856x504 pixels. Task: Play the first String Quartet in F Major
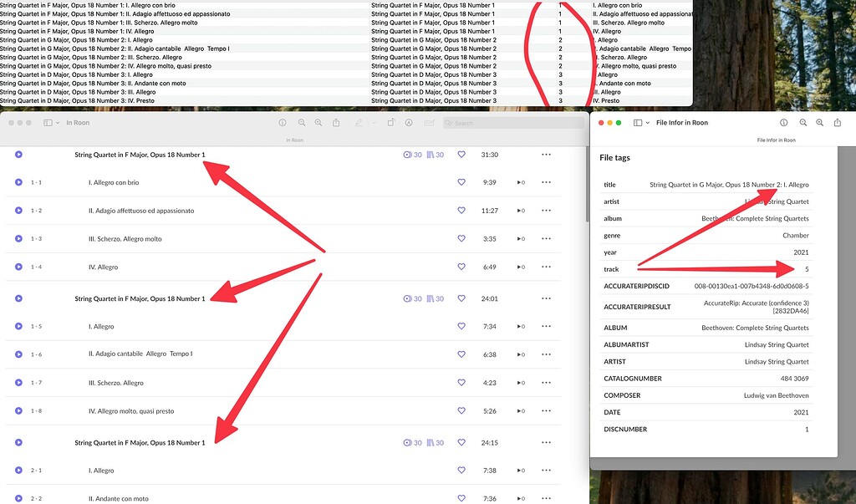point(18,154)
